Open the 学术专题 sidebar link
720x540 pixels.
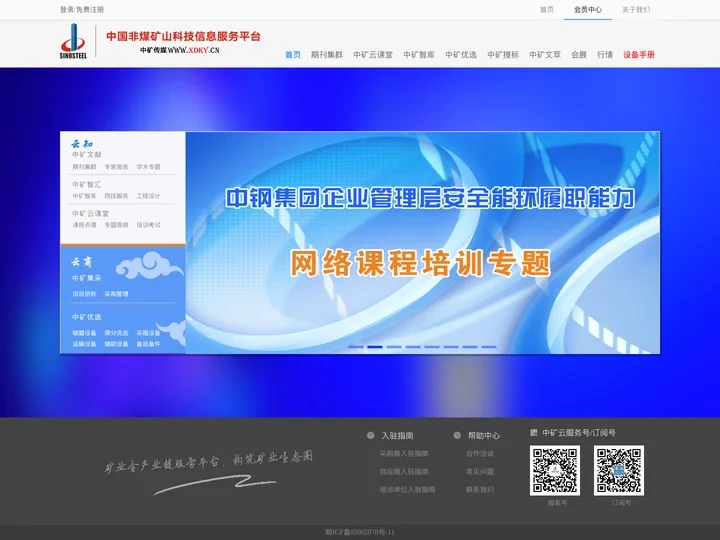coord(148,167)
